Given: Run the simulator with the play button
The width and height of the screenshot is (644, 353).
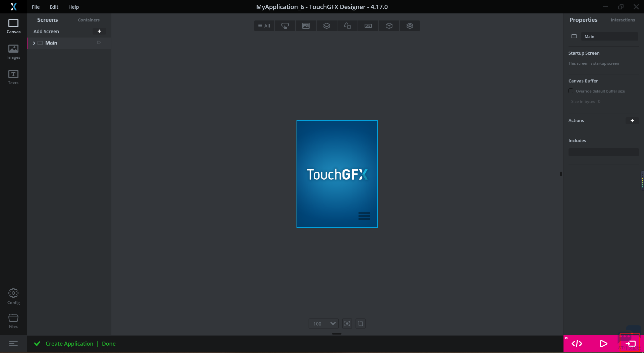Looking at the screenshot, I should tap(603, 344).
